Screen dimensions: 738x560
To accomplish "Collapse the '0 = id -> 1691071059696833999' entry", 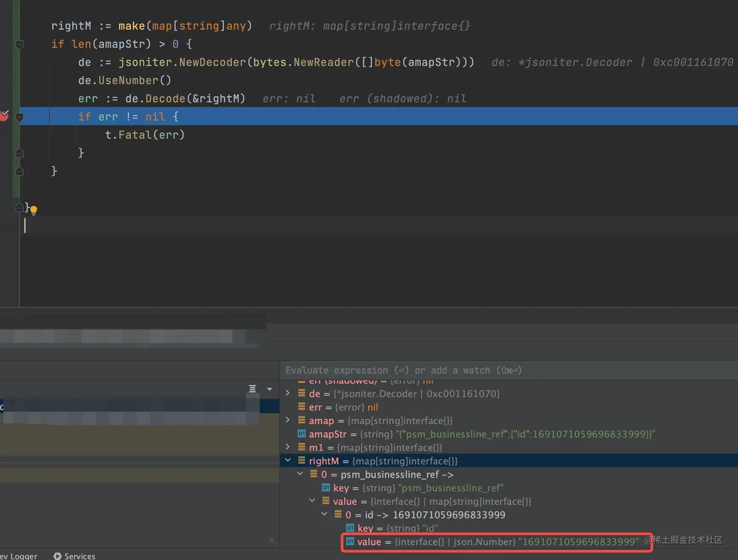I will [x=324, y=515].
